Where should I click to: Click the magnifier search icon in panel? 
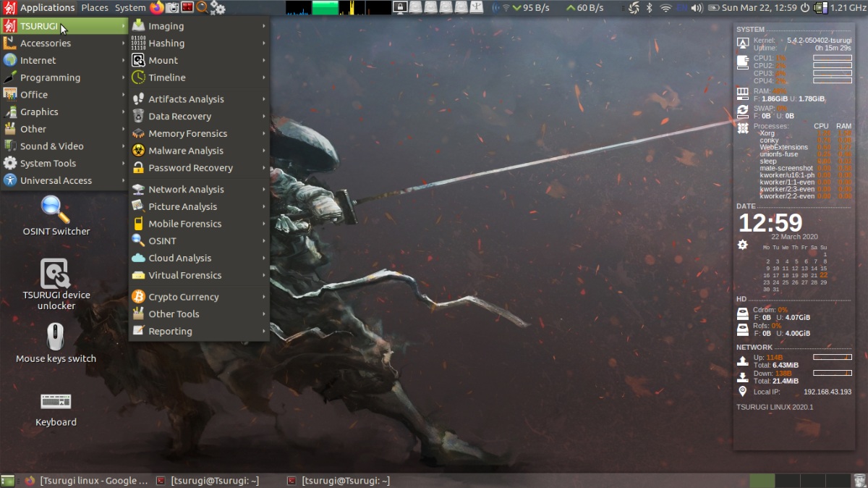tap(202, 8)
